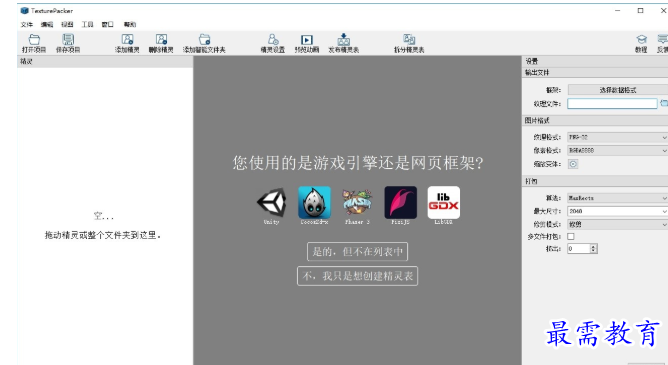Save the project using 保存项目 icon

pyautogui.click(x=68, y=43)
